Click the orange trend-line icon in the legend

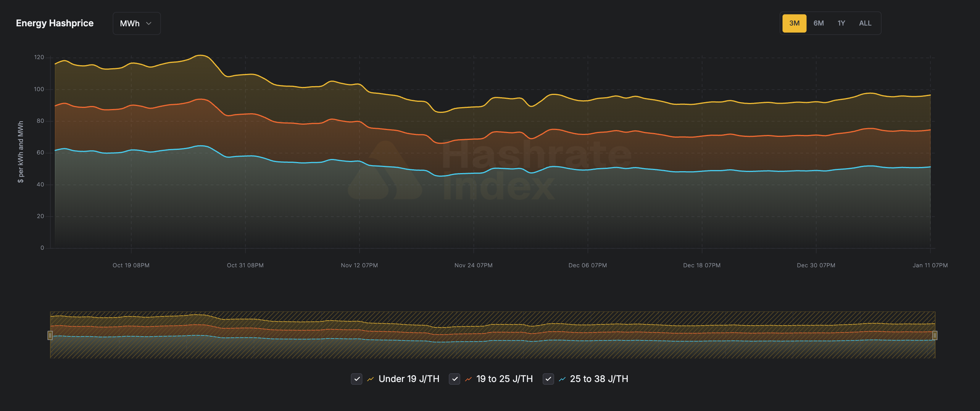[468, 379]
